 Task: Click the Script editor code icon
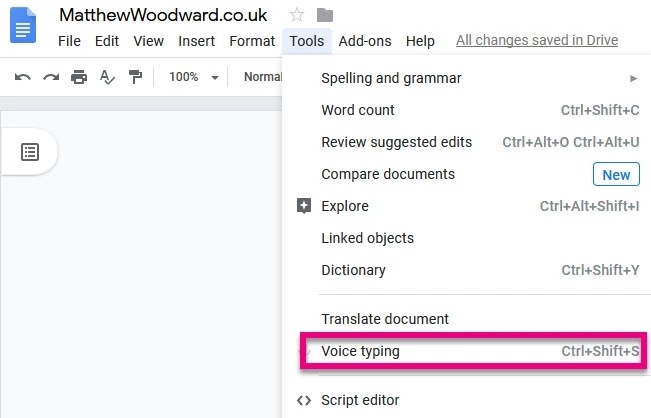pos(304,400)
